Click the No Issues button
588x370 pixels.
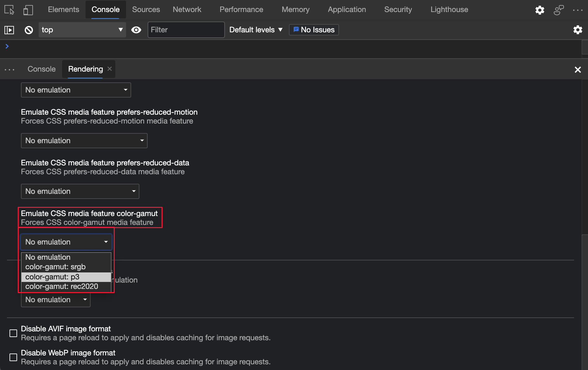314,30
